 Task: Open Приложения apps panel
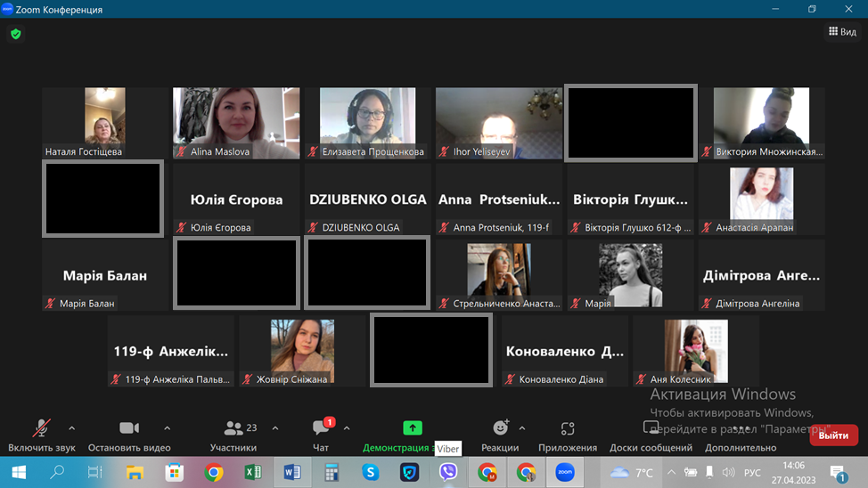tap(568, 428)
